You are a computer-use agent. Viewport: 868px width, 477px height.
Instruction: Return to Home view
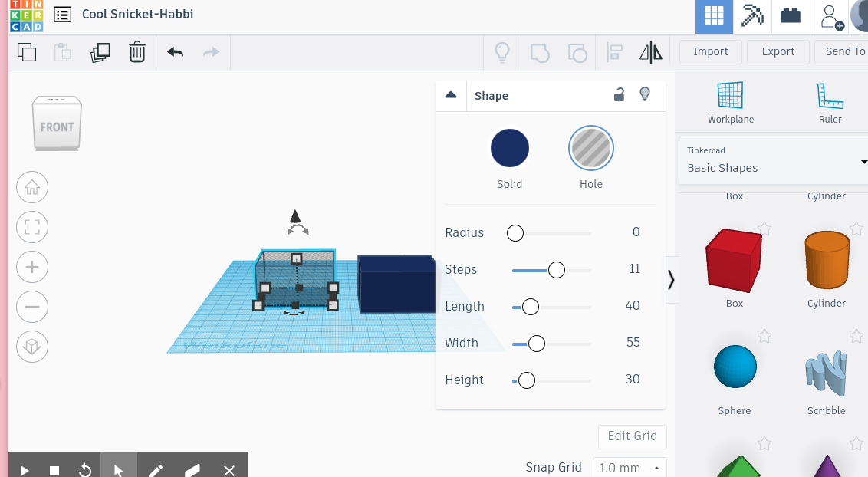pyautogui.click(x=32, y=187)
